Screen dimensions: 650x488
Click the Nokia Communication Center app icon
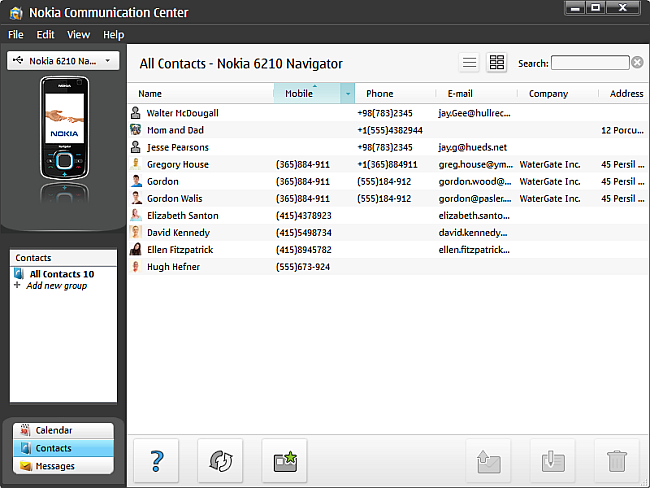coord(16,13)
